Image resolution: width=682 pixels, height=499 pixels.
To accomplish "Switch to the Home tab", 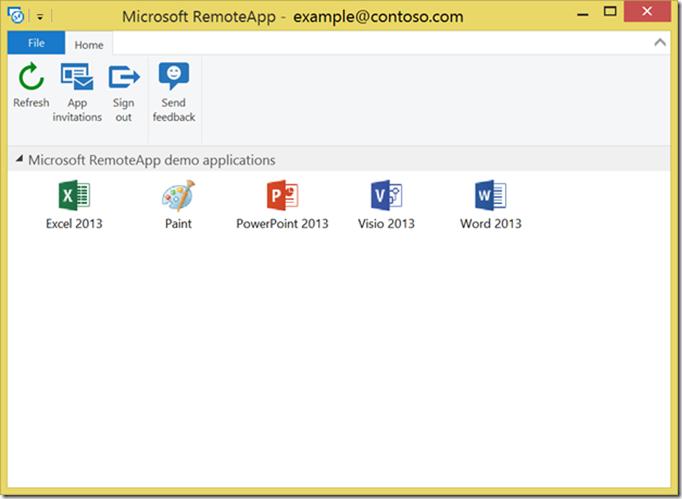I will point(89,44).
